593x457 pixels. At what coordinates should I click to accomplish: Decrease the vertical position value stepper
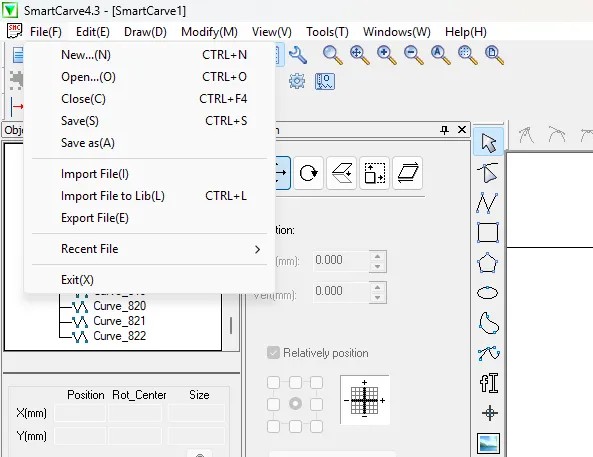pos(377,298)
